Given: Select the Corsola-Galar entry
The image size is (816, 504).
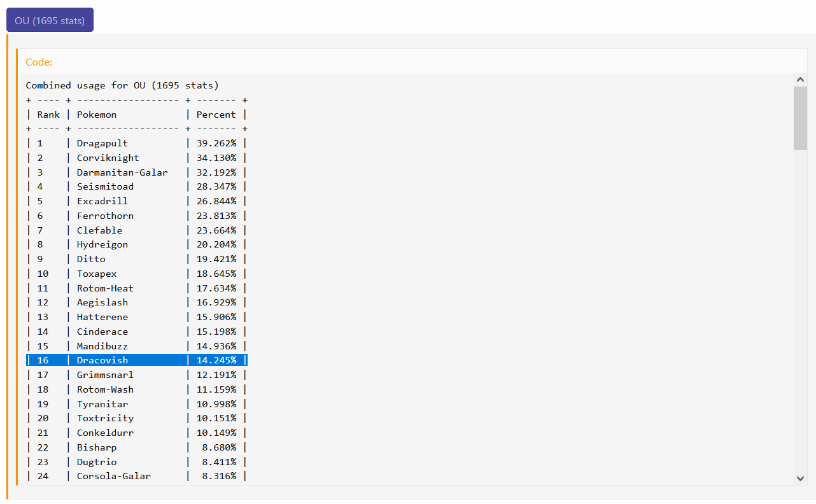Looking at the screenshot, I should (114, 476).
